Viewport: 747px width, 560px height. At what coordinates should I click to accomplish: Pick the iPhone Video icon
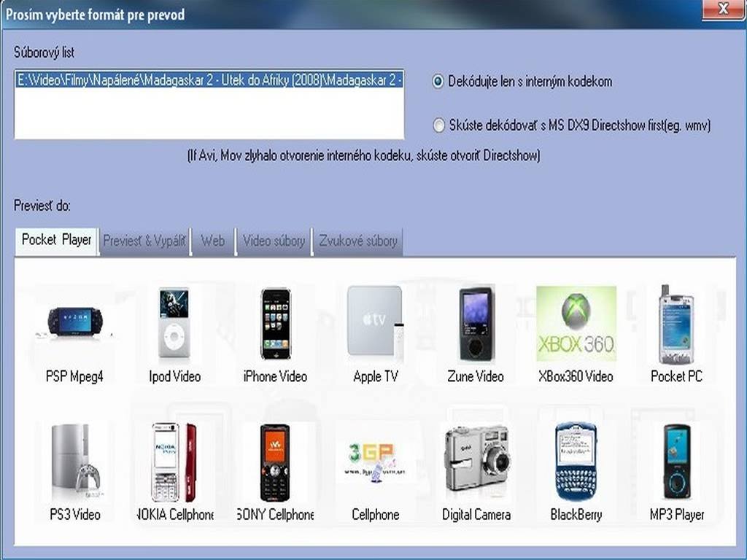[x=275, y=322]
